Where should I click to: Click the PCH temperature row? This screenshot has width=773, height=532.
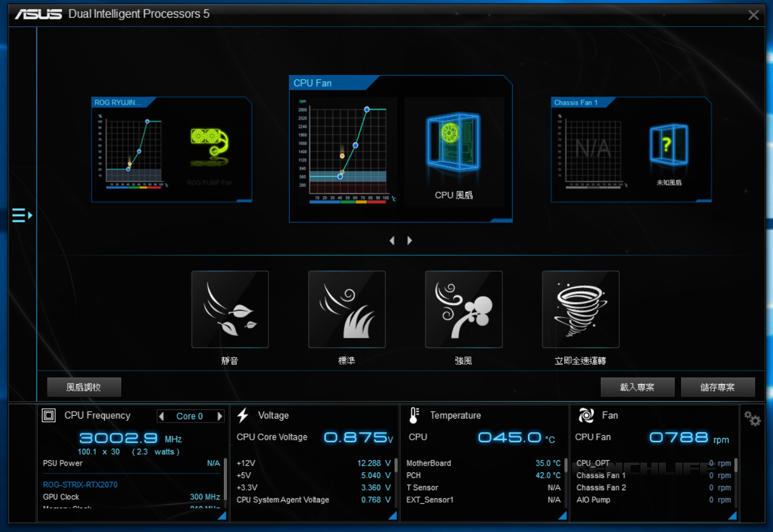click(x=483, y=475)
